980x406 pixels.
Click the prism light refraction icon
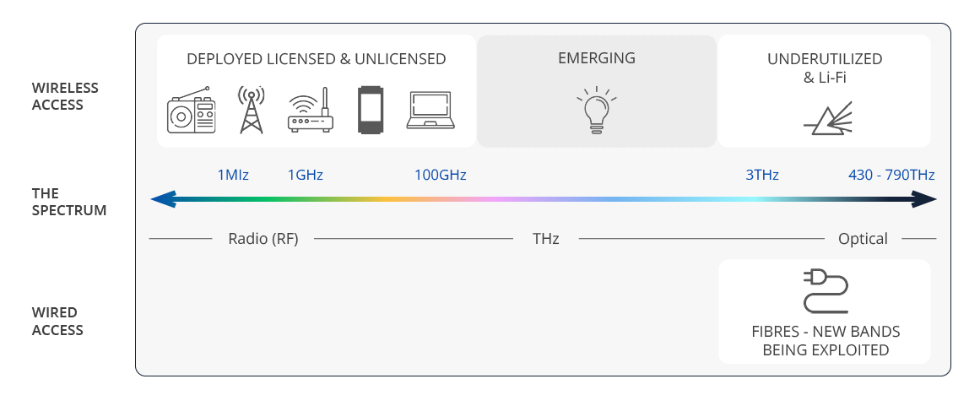824,119
